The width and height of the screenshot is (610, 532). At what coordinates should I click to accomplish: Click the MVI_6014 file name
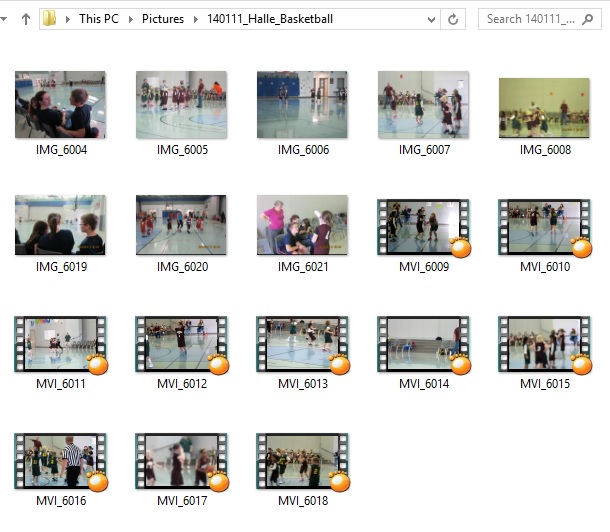click(424, 384)
